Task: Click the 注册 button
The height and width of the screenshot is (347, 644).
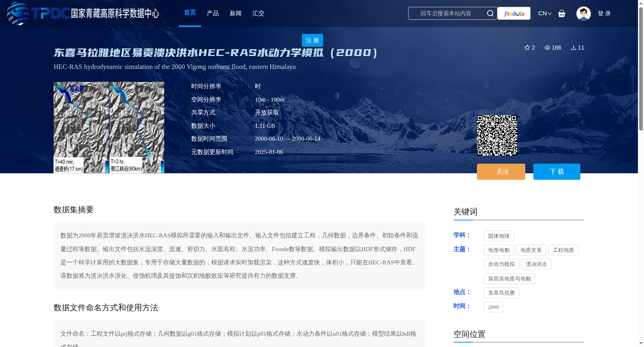Action: point(312,40)
